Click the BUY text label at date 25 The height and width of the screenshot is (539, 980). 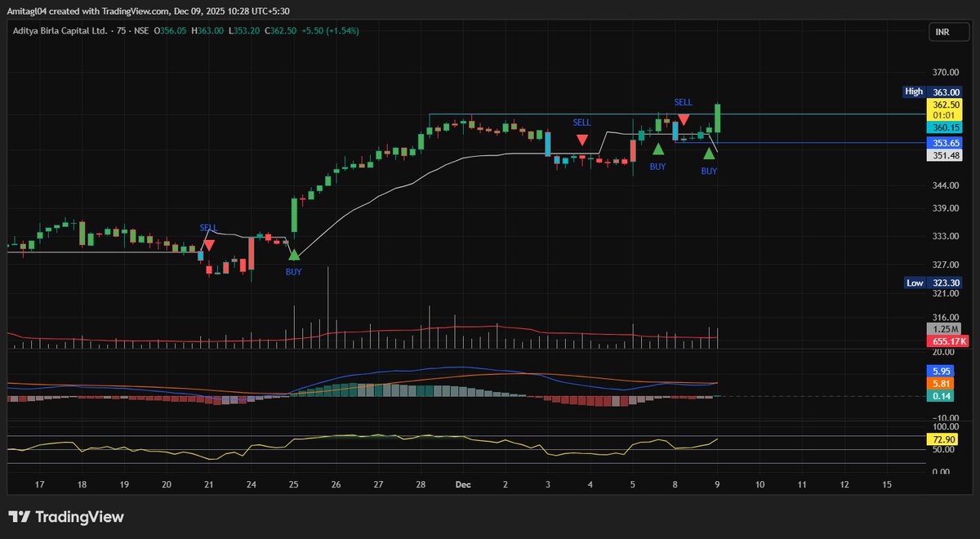tap(293, 271)
